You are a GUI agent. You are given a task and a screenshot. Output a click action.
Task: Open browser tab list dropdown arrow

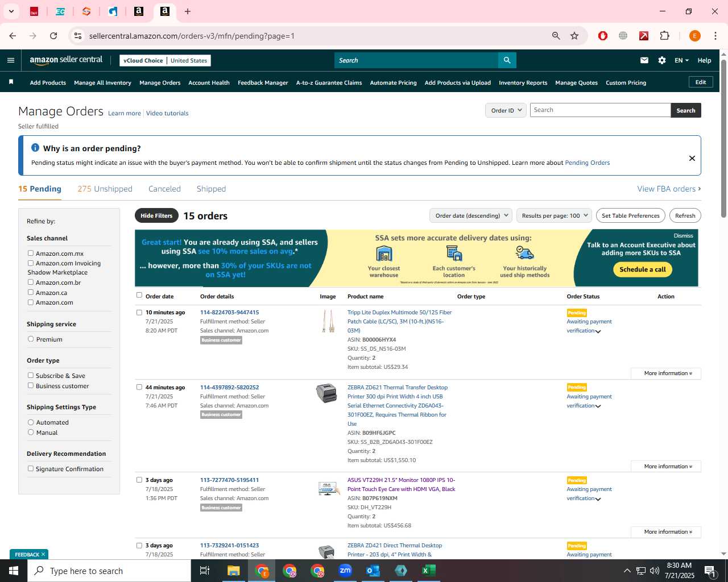click(11, 11)
